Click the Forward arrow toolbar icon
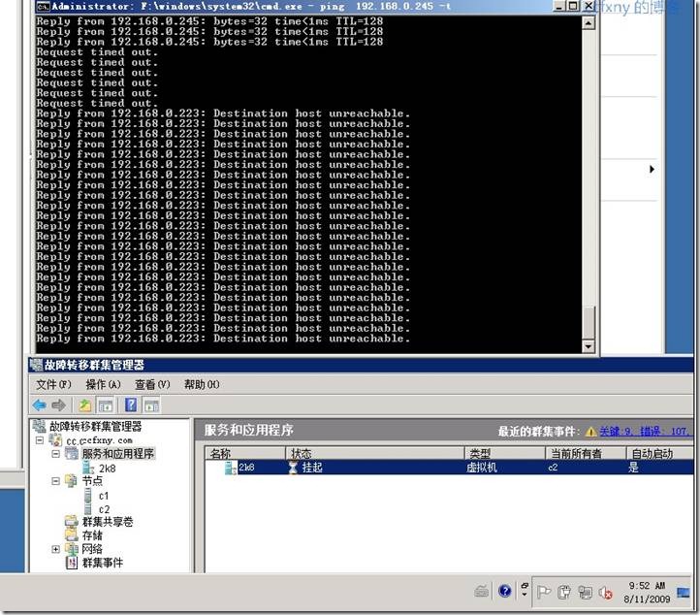Screen dimensions: 700x615 tap(59, 405)
